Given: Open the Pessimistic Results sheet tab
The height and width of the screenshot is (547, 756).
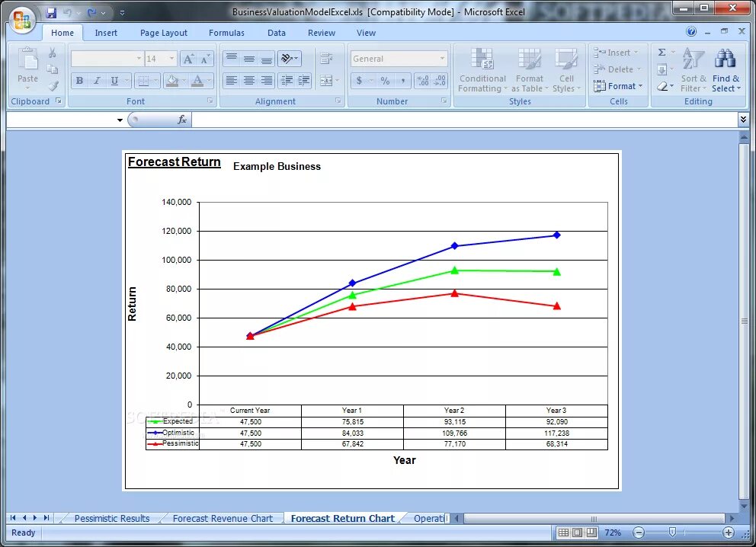Looking at the screenshot, I should click(x=112, y=519).
